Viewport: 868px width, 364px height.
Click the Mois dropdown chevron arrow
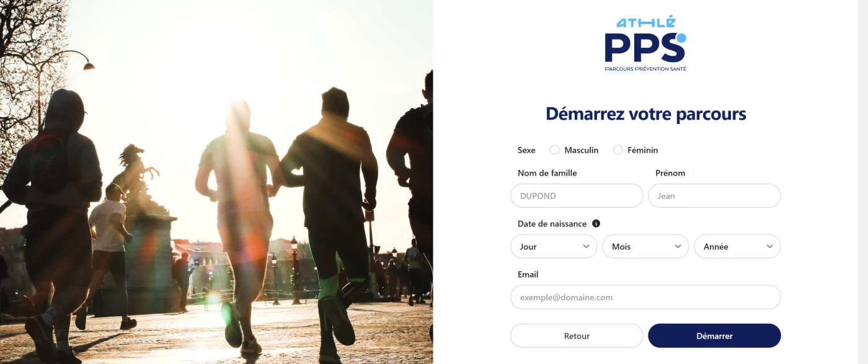(x=678, y=246)
